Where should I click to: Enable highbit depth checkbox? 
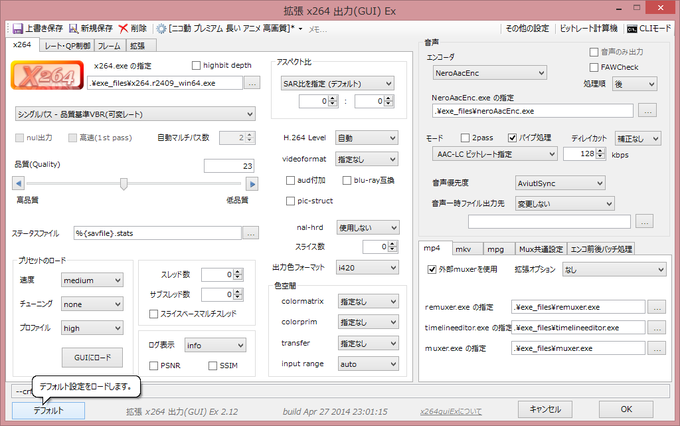pyautogui.click(x=196, y=66)
